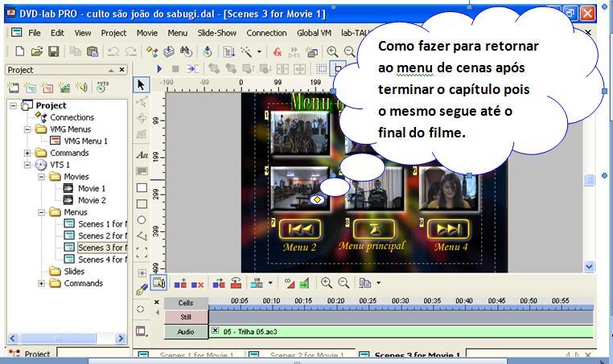Click the Paste clipboard icon in the main toolbar

(93, 51)
